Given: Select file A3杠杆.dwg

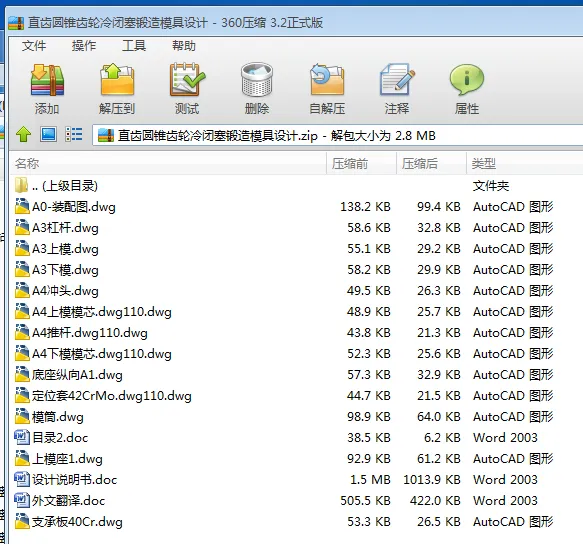Looking at the screenshot, I should point(296,228).
